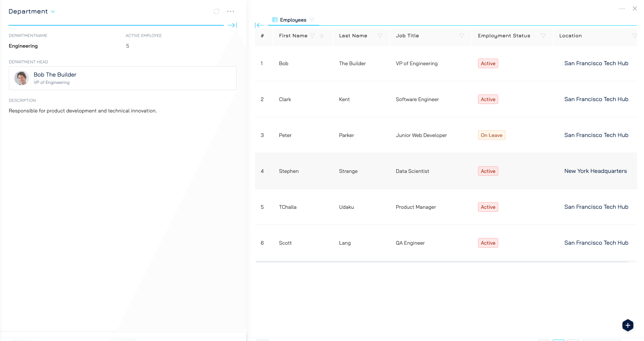
Task: Open the Department title dropdown chevron
Action: (53, 12)
